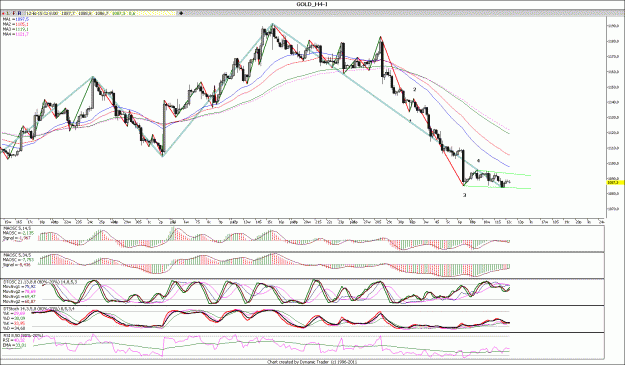
Task: Click the yellow current price tag on axis
Action: point(615,182)
